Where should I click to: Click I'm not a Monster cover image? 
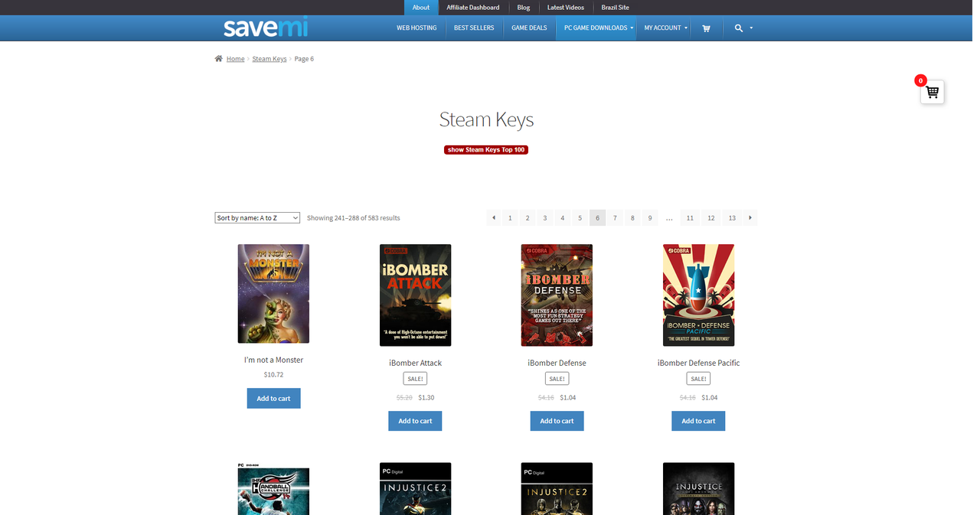tap(273, 294)
